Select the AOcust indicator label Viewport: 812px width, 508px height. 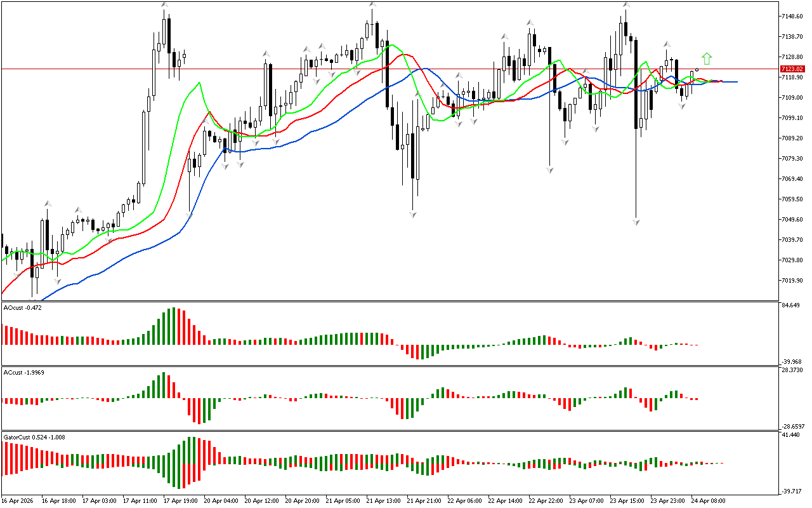click(x=23, y=308)
